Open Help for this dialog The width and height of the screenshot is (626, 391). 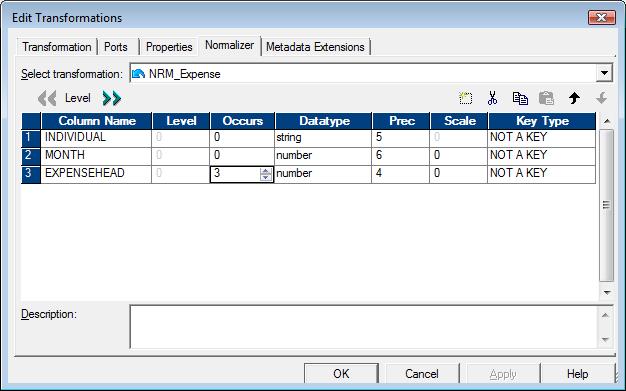[578, 374]
